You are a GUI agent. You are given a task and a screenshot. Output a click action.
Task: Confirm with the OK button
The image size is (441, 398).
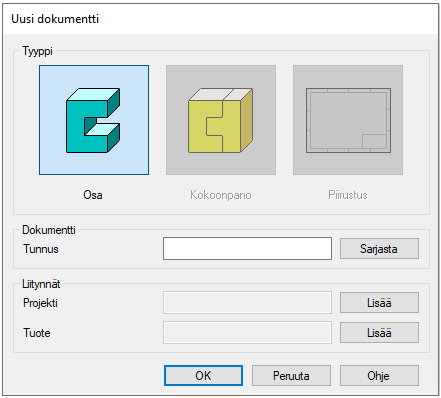click(x=203, y=376)
